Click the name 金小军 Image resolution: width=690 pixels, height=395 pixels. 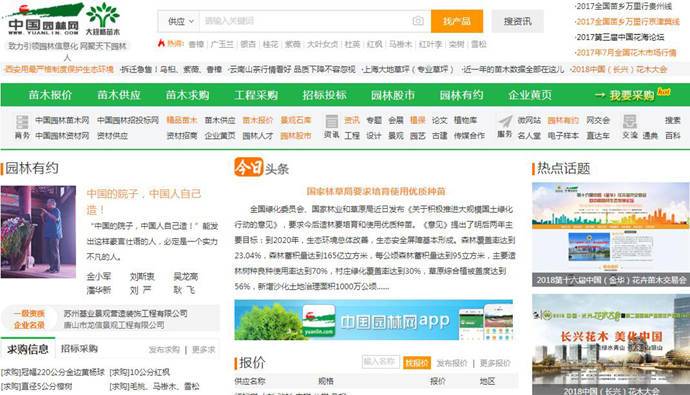[99, 277]
